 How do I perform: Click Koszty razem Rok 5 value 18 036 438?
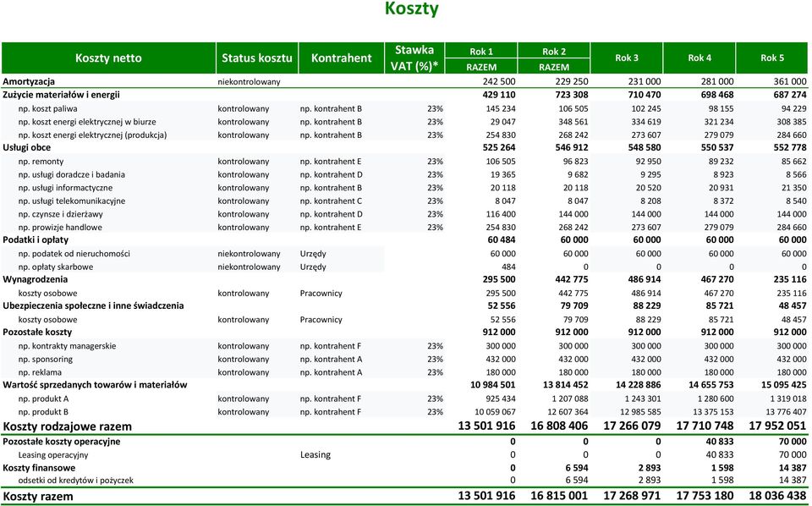coord(778,496)
